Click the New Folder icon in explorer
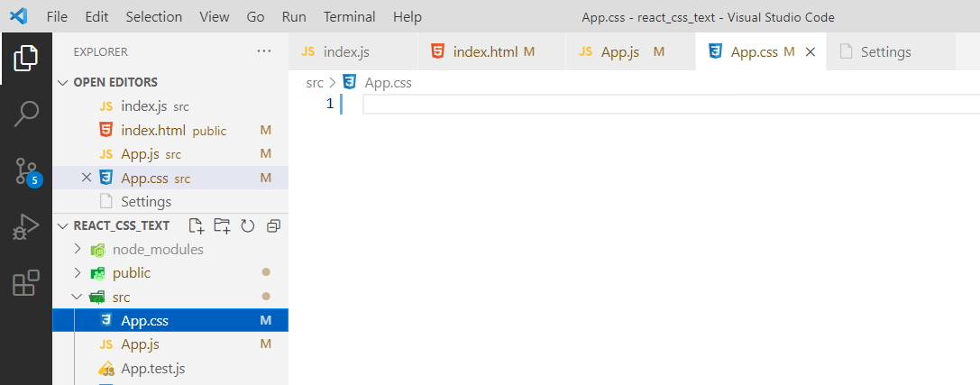Viewport: 980px width, 385px height. coord(222,225)
